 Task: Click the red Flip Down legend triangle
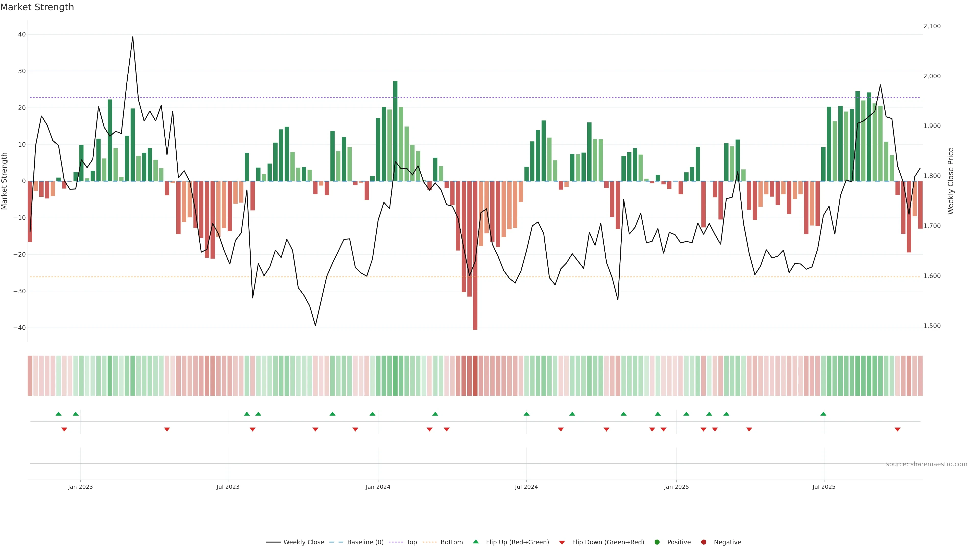[x=562, y=542]
